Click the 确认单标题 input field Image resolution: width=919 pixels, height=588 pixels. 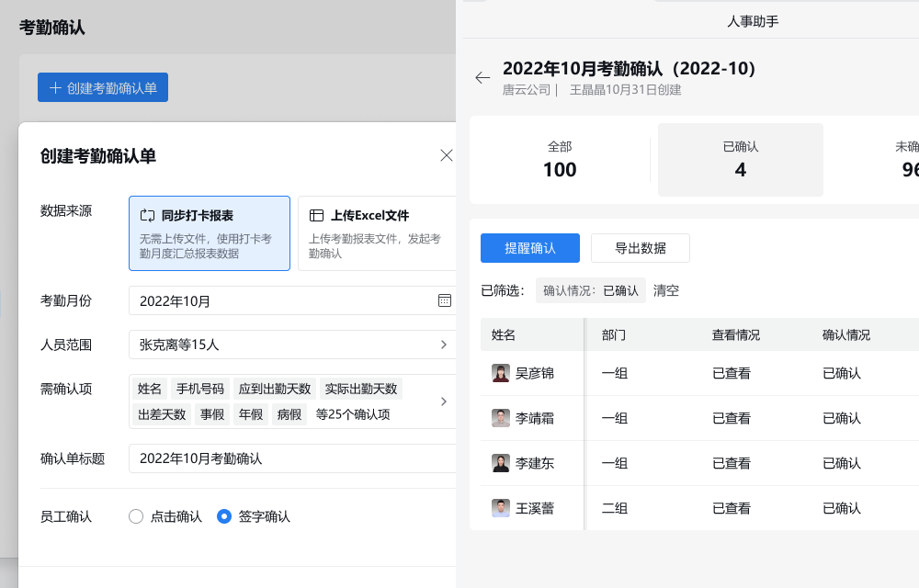[x=292, y=458]
